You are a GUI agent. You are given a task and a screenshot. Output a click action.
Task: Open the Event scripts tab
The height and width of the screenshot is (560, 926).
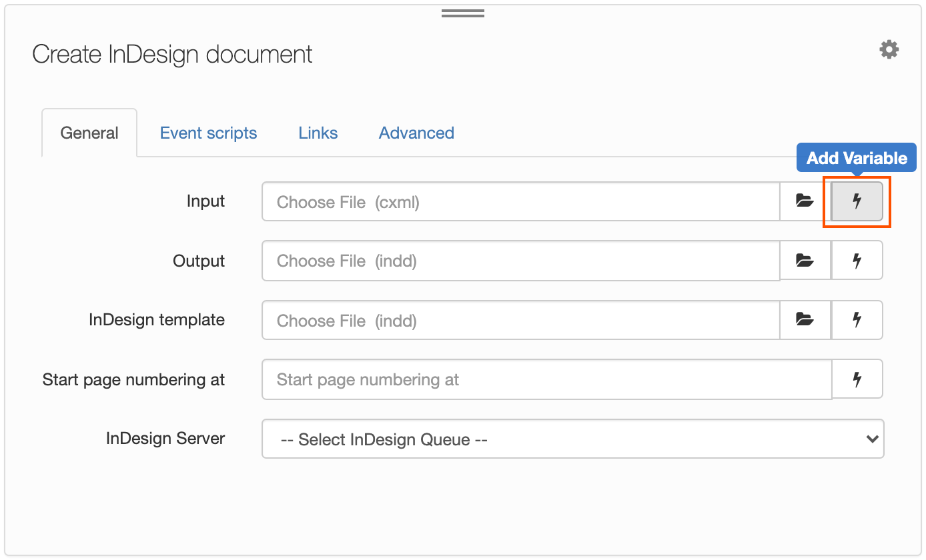tap(208, 133)
